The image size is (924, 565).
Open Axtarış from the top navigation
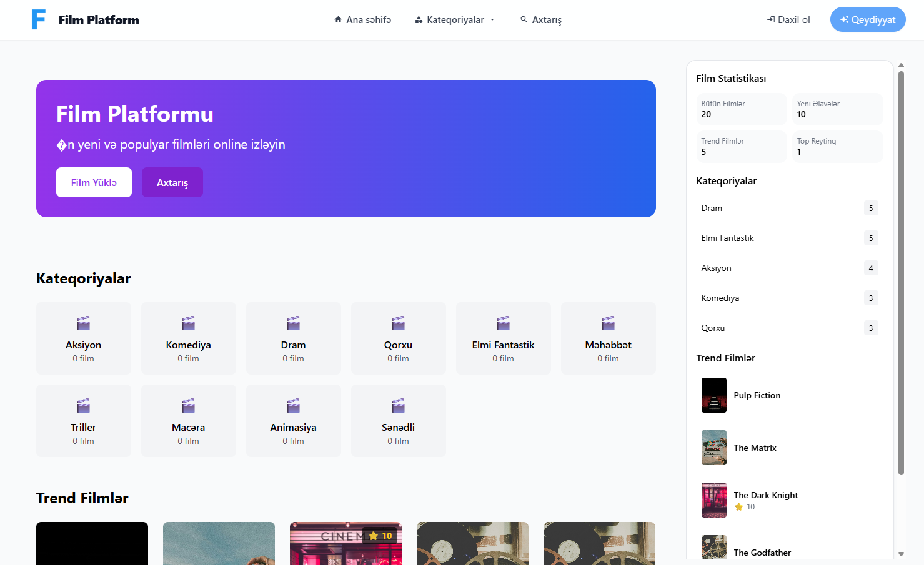point(541,20)
